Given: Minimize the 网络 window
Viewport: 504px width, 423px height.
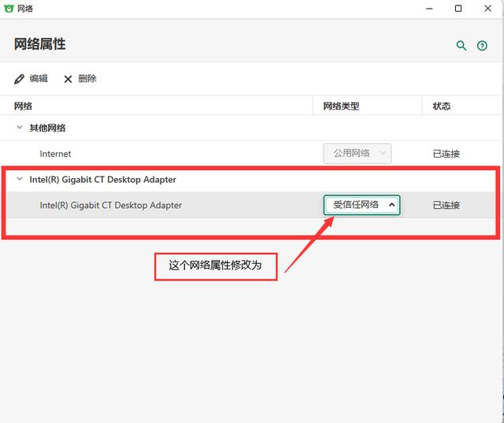Looking at the screenshot, I should [429, 9].
